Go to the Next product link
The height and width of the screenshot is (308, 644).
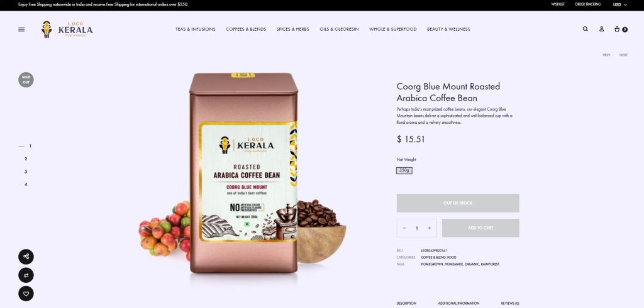coord(623,55)
